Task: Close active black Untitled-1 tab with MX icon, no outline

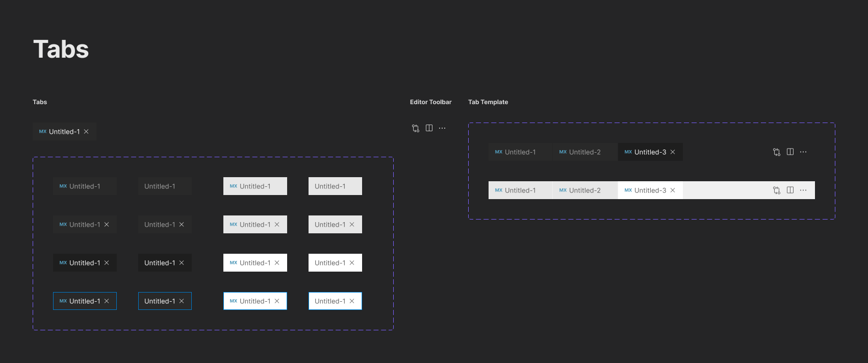Action: click(x=107, y=263)
